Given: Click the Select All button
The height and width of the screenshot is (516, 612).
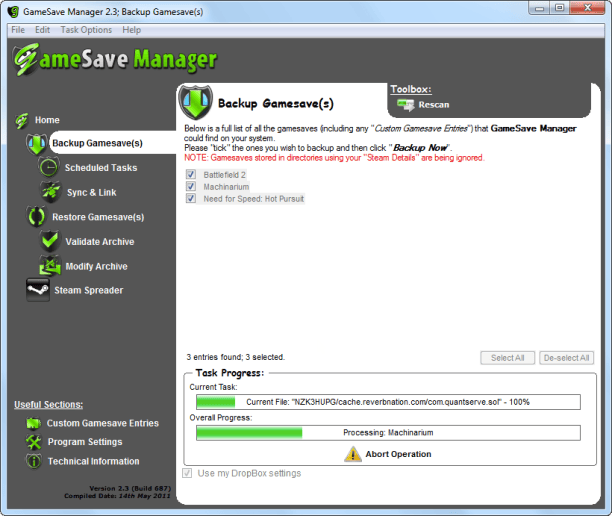Looking at the screenshot, I should pos(507,358).
